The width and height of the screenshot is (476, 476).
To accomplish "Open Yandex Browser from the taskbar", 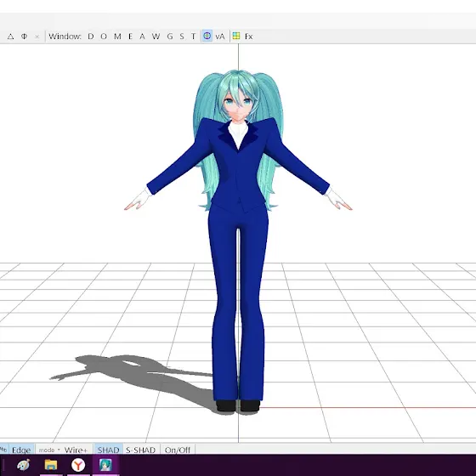I will click(x=78, y=465).
